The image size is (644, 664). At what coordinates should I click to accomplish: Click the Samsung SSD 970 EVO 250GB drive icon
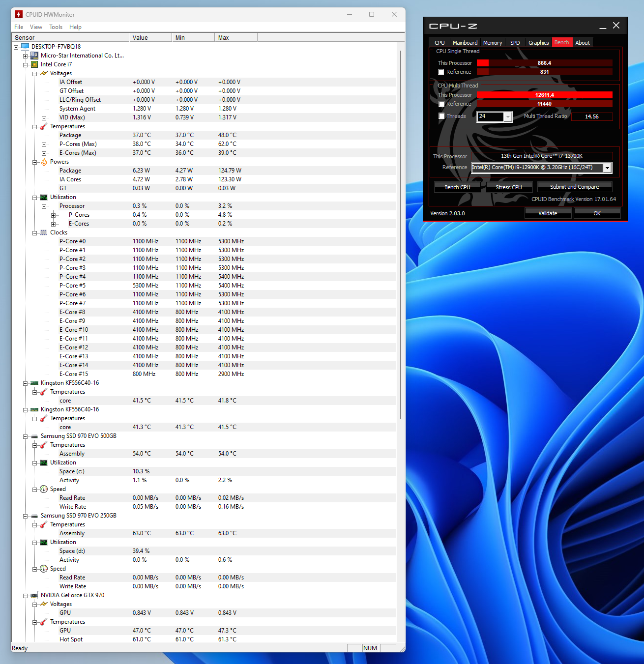point(34,516)
